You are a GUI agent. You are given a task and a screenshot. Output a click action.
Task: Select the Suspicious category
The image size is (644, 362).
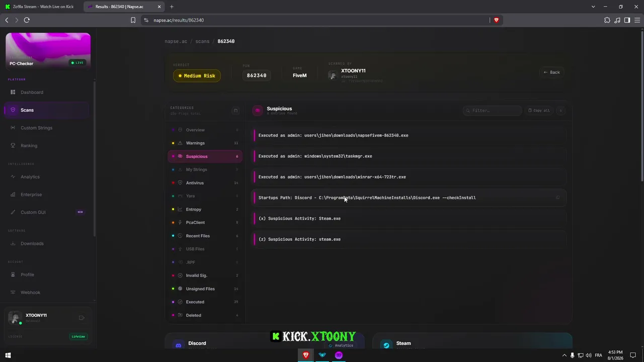click(x=205, y=156)
